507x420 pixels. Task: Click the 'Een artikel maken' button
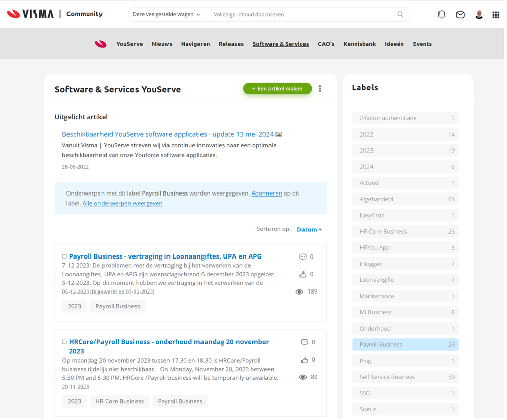pyautogui.click(x=277, y=89)
